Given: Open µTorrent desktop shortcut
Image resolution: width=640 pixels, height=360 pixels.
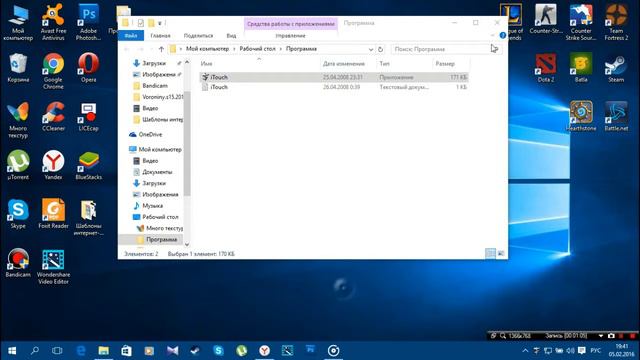Looking at the screenshot, I should point(18,165).
